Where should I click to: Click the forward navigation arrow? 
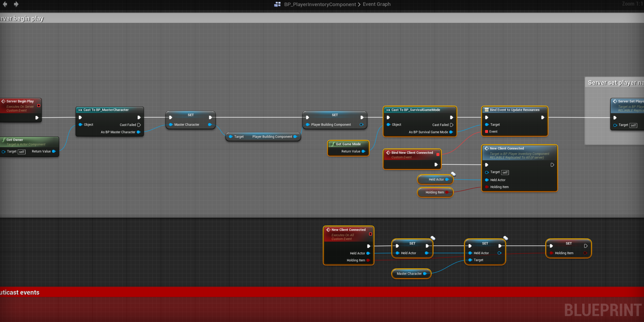tap(16, 4)
